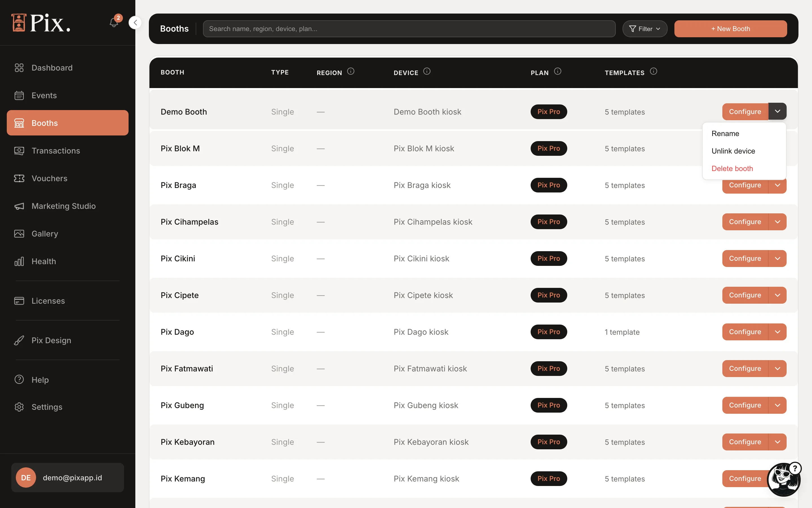This screenshot has height=508, width=812.
Task: Click the Pix Design brush icon
Action: coord(19,340)
